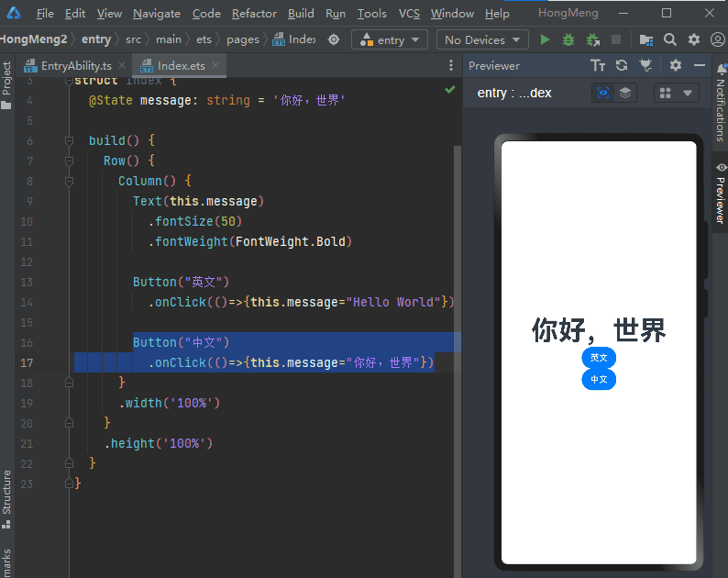The height and width of the screenshot is (578, 728).
Task: Open the Refactor menu
Action: point(254,14)
